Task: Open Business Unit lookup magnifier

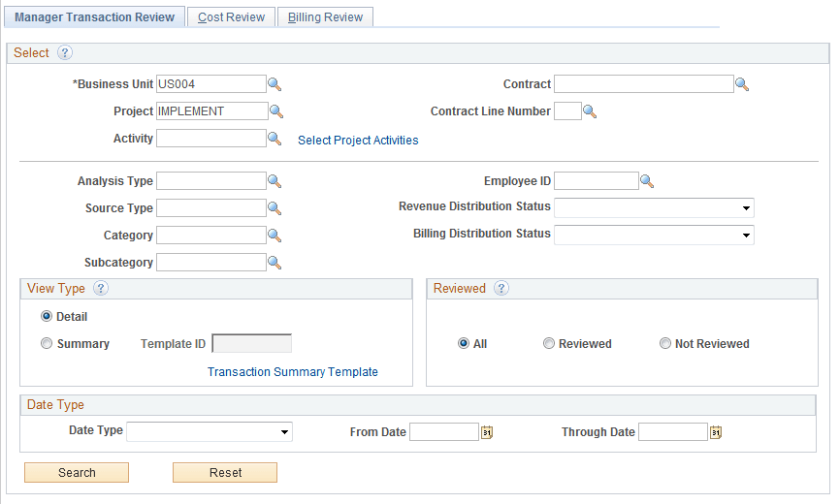Action: coord(275,84)
